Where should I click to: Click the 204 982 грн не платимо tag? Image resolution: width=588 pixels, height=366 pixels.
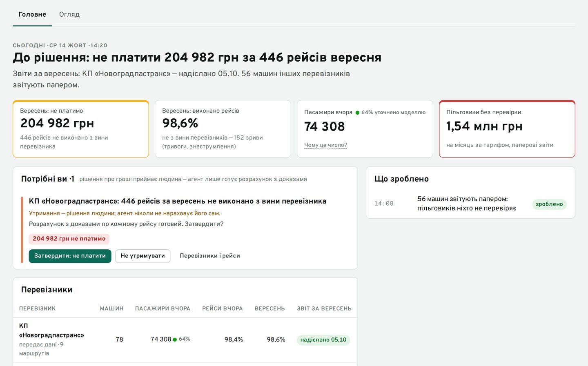pos(69,239)
